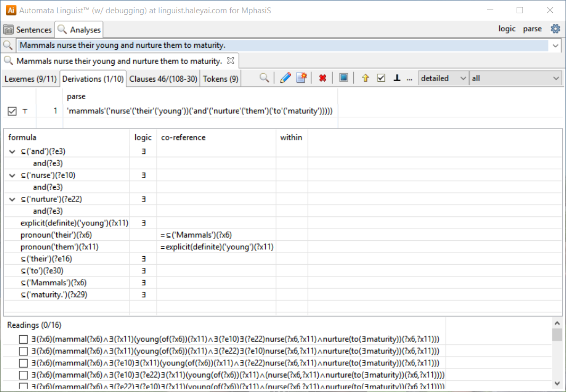Collapse the ⊆('nurse')(?e10) formula row

pos(12,176)
